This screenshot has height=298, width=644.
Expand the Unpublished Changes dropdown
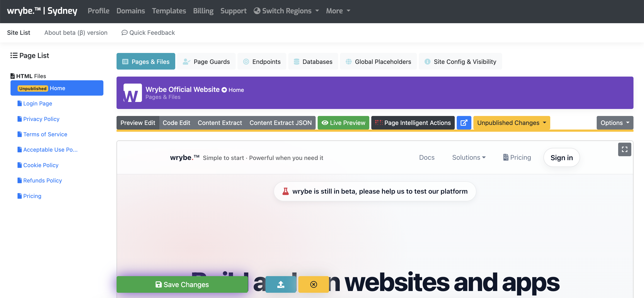[x=511, y=123]
